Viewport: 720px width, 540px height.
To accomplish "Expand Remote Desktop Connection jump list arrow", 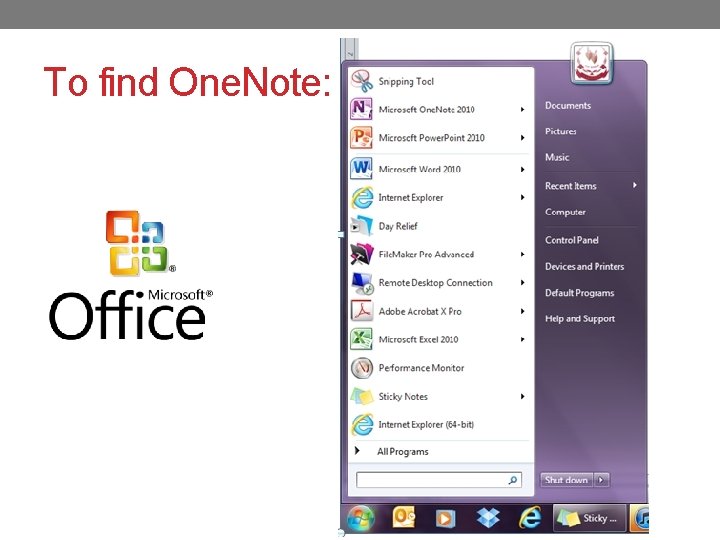I will click(523, 282).
